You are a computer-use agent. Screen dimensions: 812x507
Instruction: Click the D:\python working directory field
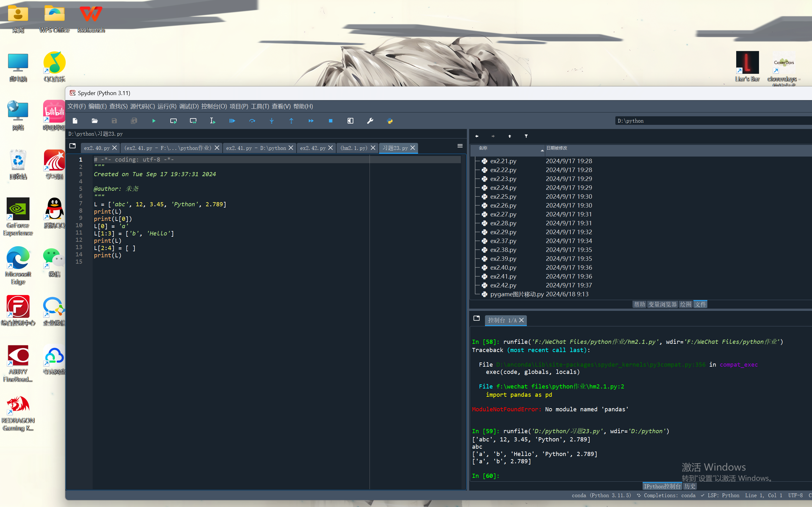[x=704, y=121]
